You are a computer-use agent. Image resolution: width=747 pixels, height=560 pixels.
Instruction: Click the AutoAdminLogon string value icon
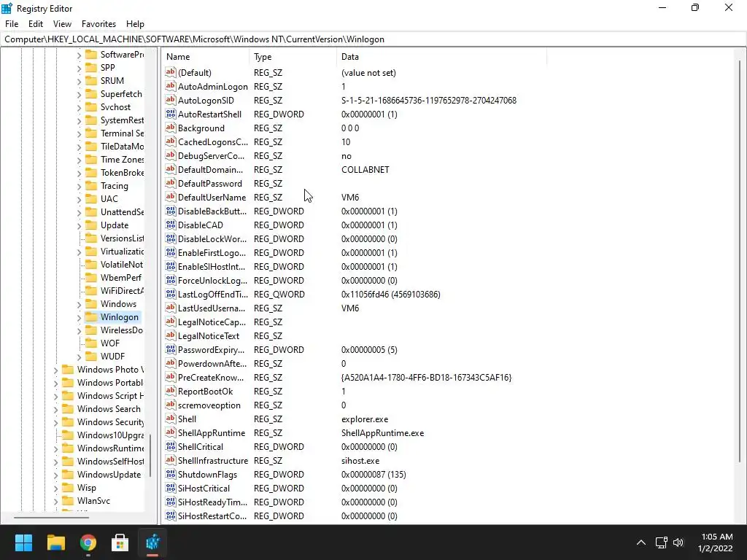[171, 86]
